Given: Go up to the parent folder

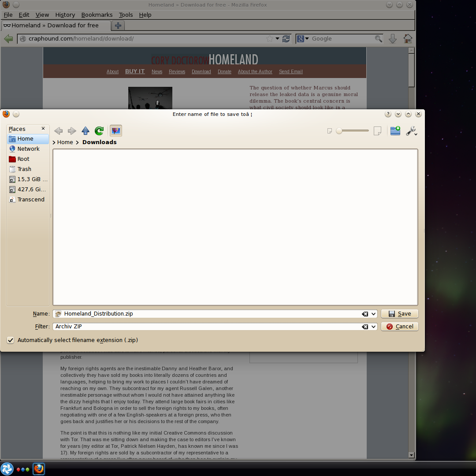Looking at the screenshot, I should coord(86,131).
